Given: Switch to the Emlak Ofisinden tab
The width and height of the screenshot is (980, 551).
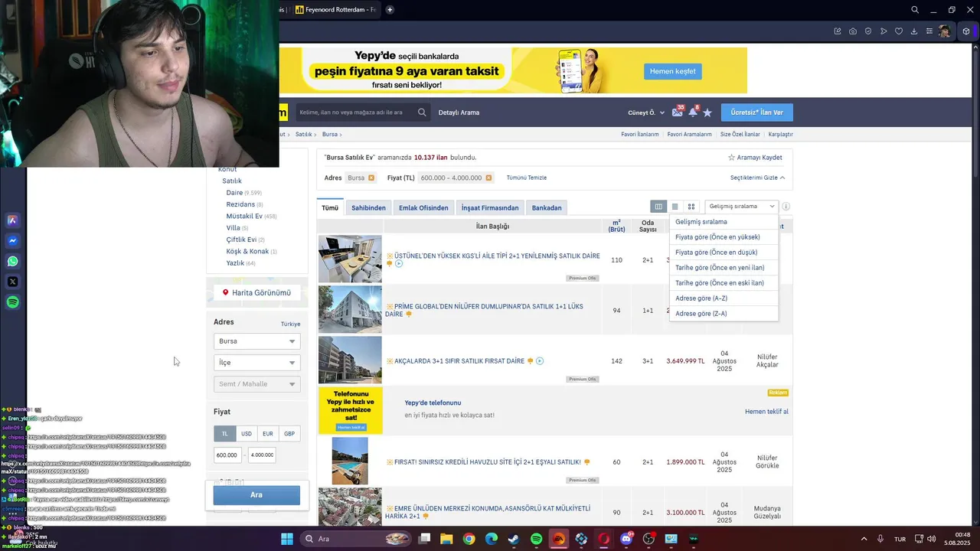Looking at the screenshot, I should point(423,207).
